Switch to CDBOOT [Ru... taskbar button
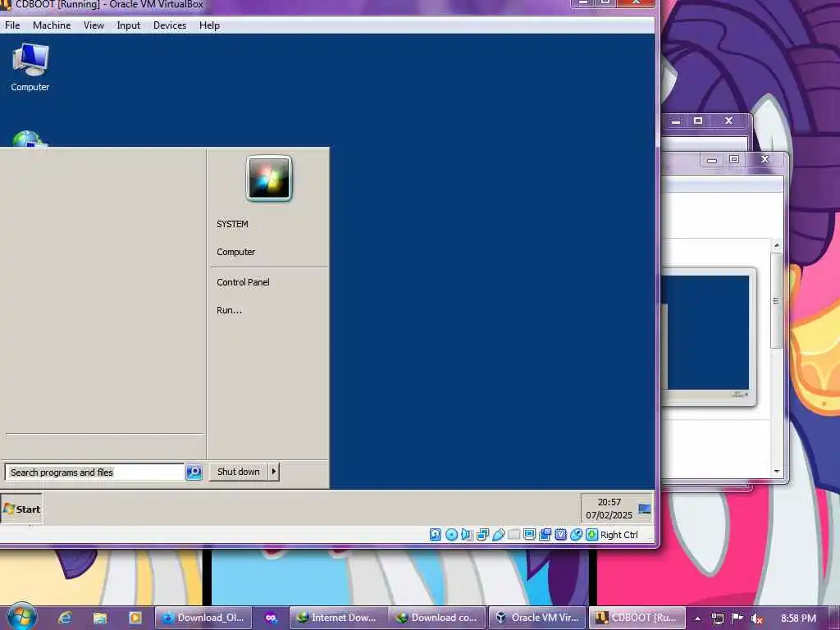 pos(637,618)
